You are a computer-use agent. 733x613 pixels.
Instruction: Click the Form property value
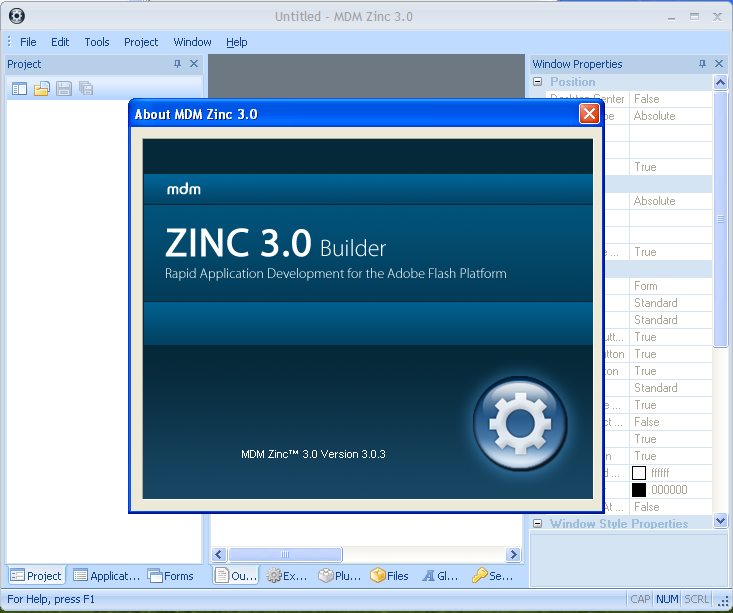(x=671, y=286)
